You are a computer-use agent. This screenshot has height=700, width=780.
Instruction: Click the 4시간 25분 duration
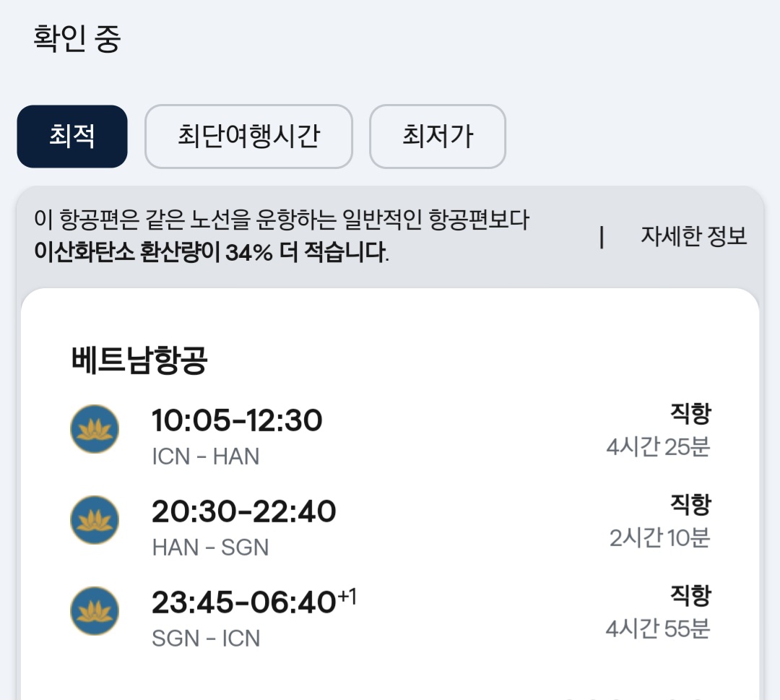pyautogui.click(x=658, y=447)
